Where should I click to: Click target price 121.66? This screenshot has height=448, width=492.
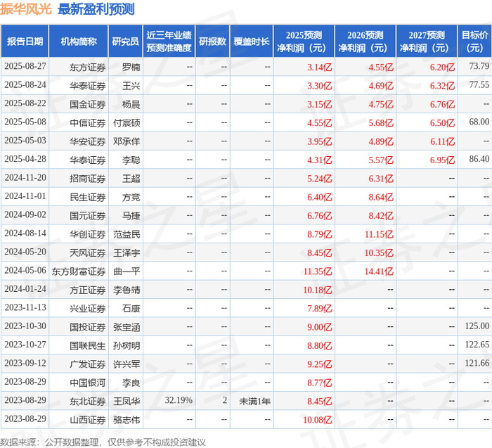[477, 363]
